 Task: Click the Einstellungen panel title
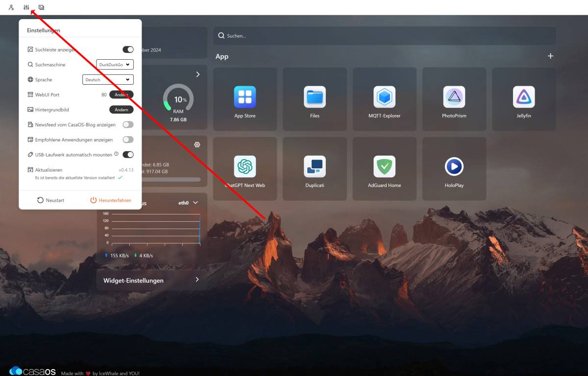(44, 30)
